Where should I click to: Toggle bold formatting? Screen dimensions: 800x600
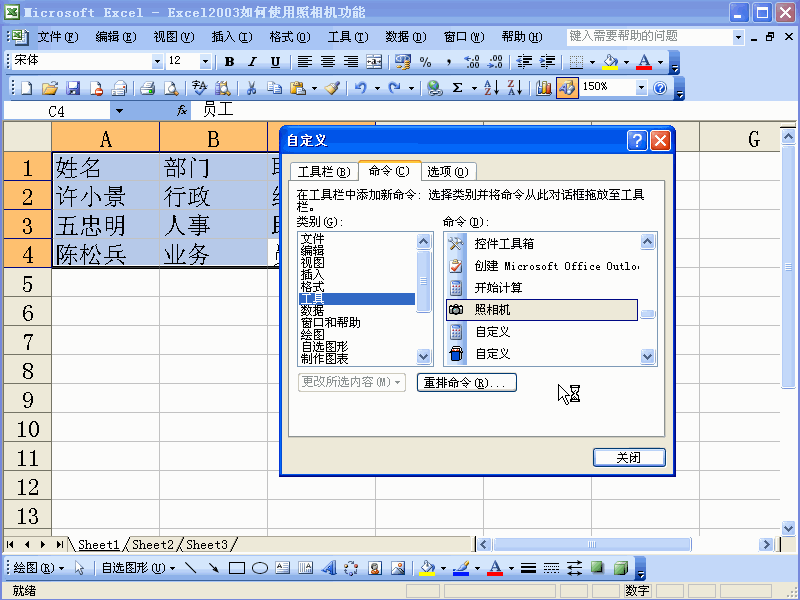coord(228,62)
